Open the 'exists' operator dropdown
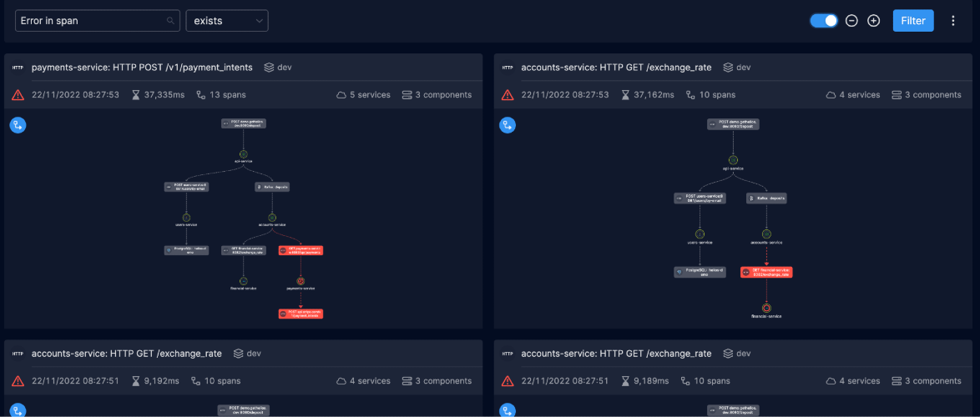Image resolution: width=980 pixels, height=417 pixels. pyautogui.click(x=227, y=21)
